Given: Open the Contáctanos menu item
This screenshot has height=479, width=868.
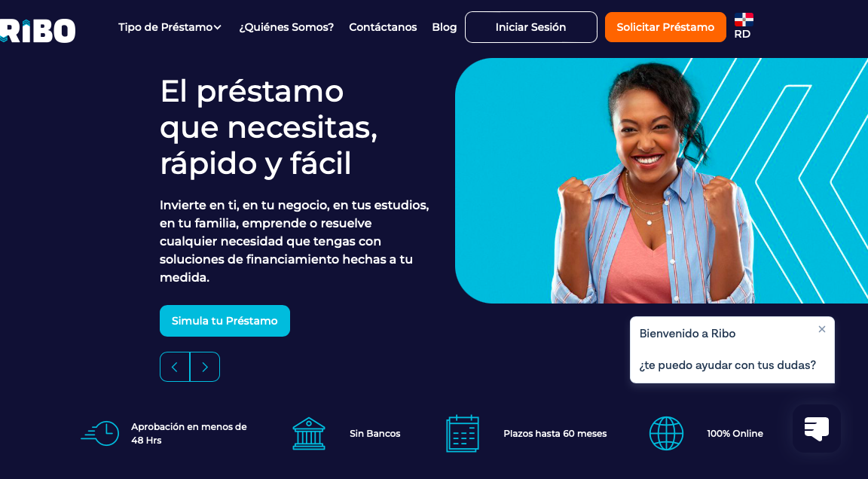Looking at the screenshot, I should (383, 27).
